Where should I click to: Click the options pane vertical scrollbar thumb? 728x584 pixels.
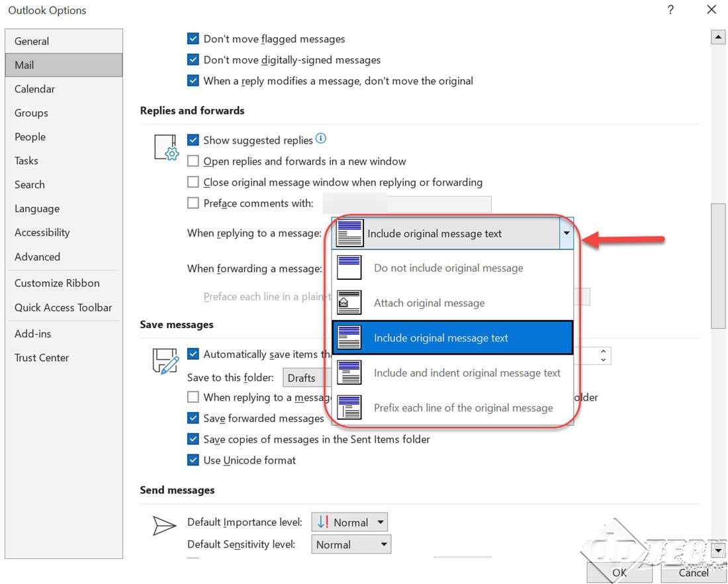point(718,266)
